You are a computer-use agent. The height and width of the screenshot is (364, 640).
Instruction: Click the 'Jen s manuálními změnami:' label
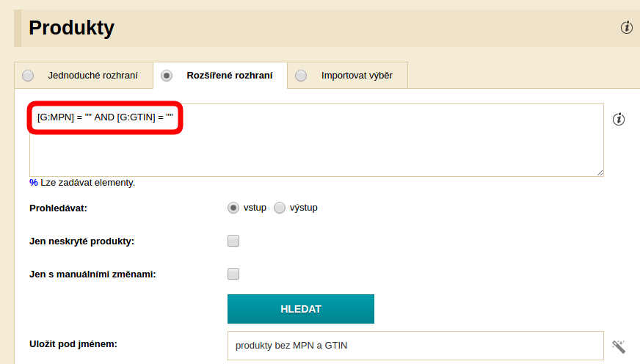[92, 274]
